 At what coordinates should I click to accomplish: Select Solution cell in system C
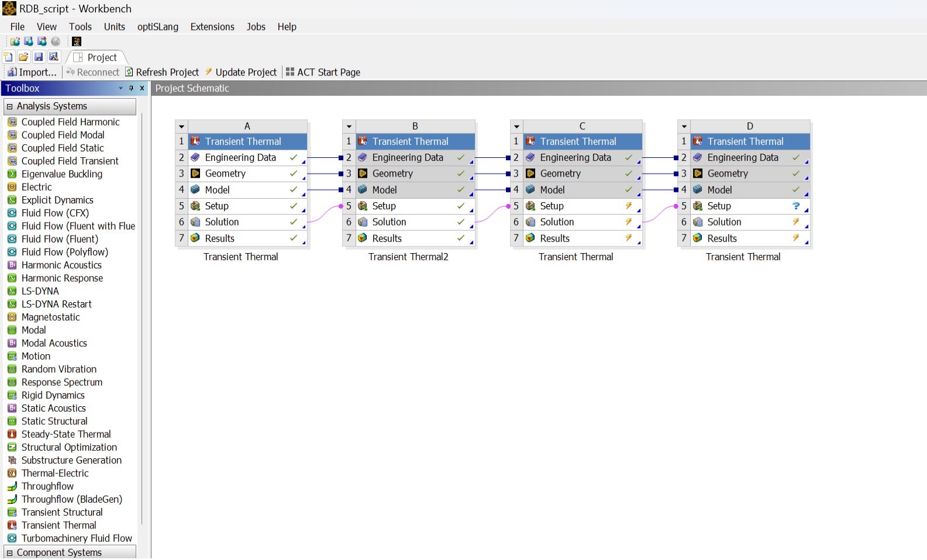pyautogui.click(x=583, y=222)
